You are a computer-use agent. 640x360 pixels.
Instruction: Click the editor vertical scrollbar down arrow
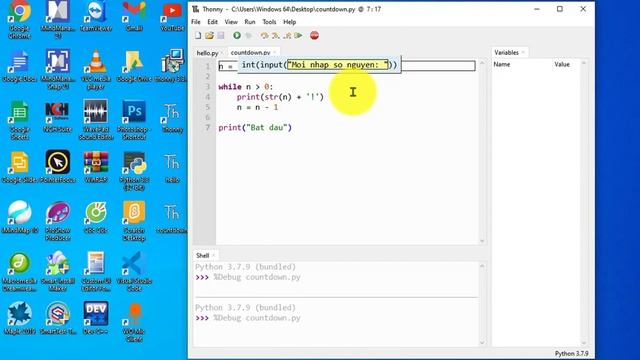click(x=482, y=241)
